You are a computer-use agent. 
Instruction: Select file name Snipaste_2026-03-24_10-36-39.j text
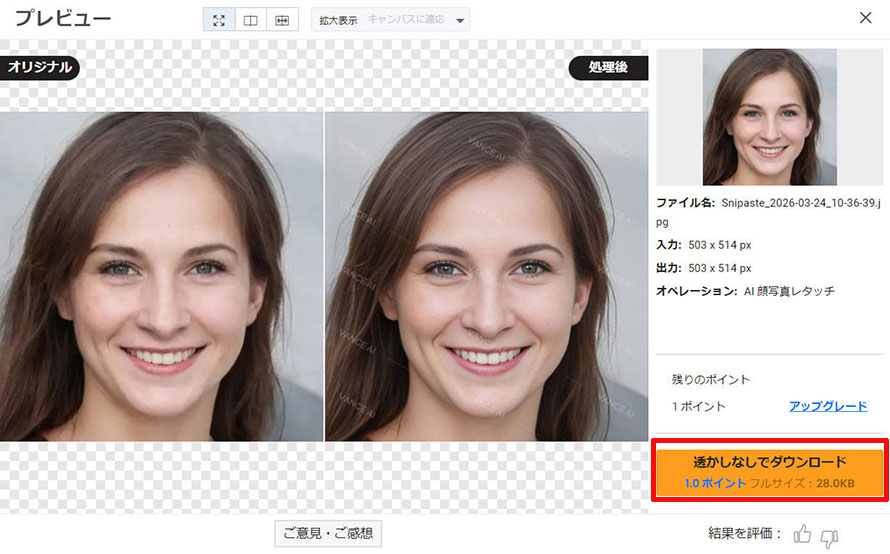click(x=801, y=203)
